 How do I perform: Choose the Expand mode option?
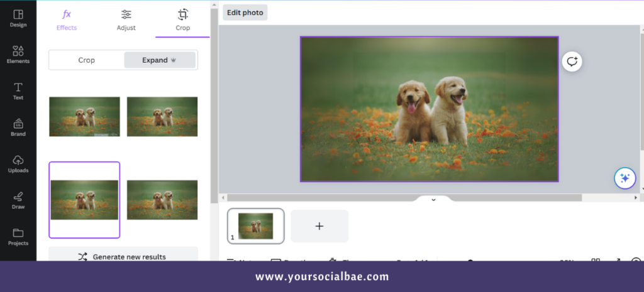tap(159, 60)
